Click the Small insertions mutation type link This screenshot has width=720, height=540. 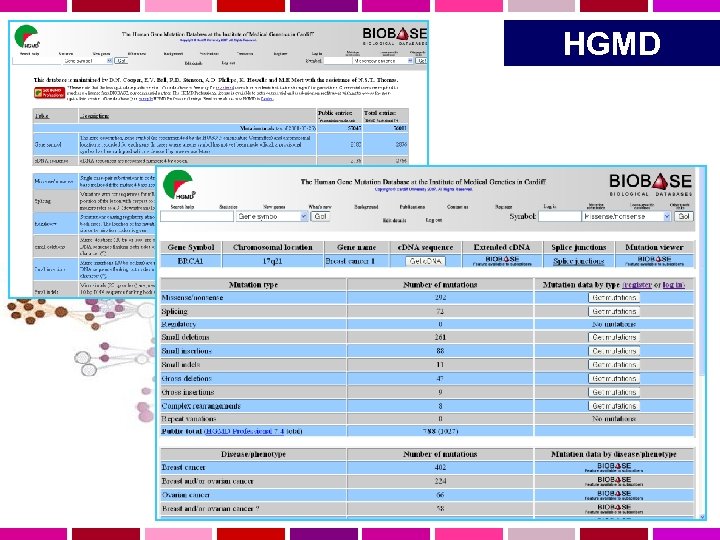point(186,351)
